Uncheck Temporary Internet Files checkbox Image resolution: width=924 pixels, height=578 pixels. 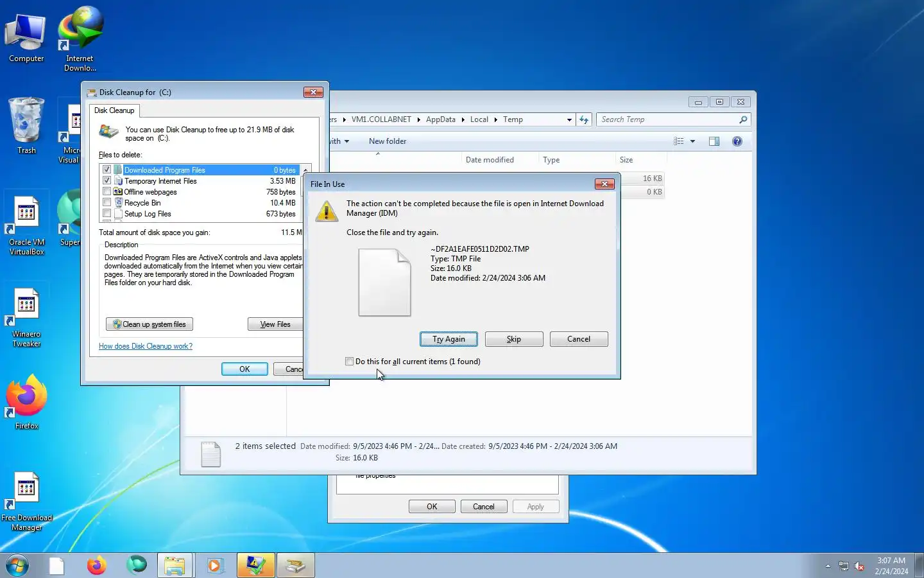pos(107,181)
